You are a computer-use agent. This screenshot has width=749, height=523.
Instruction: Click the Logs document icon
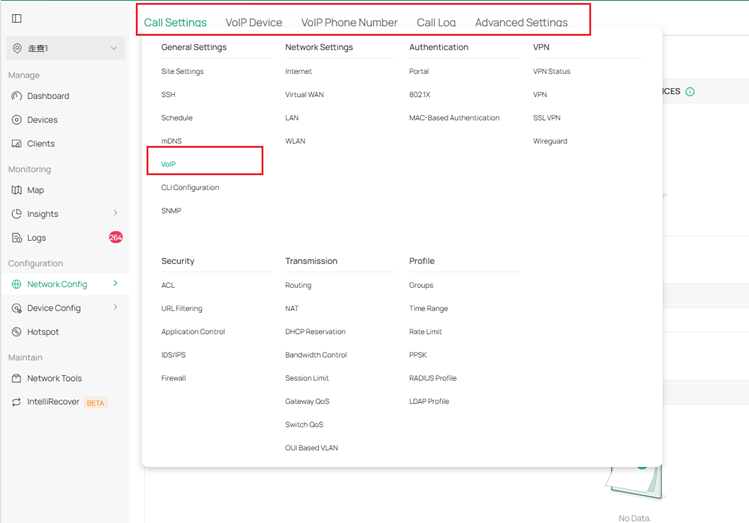click(x=17, y=238)
